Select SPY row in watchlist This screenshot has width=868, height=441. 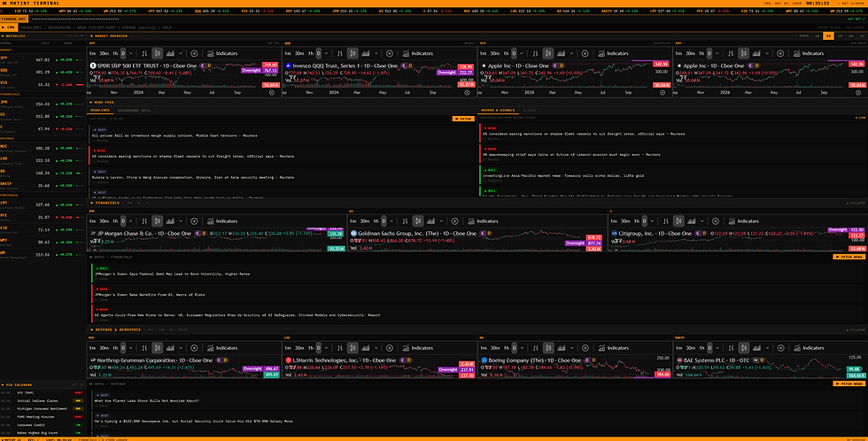pos(43,59)
